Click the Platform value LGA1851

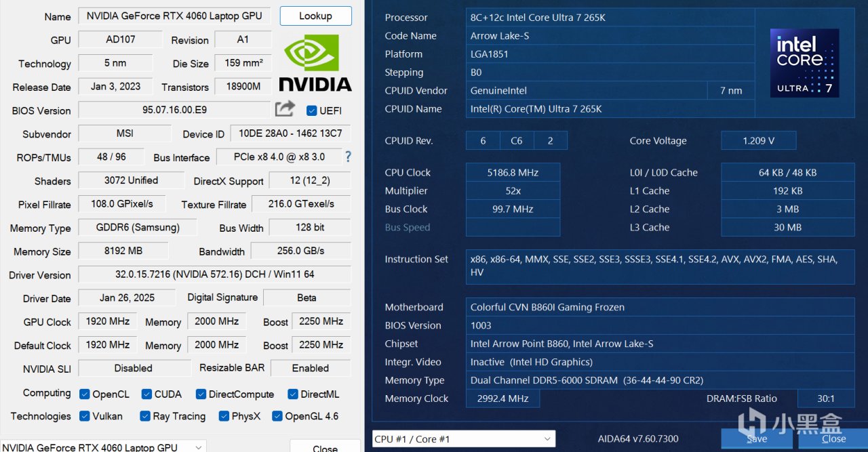610,54
